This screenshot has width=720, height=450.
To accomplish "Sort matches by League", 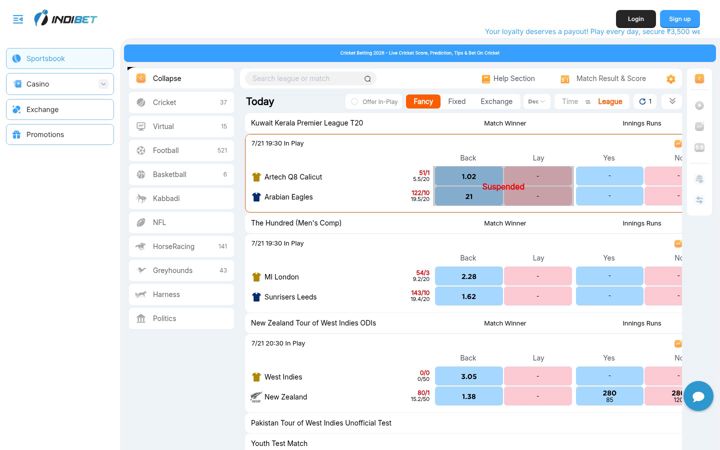I will point(610,101).
